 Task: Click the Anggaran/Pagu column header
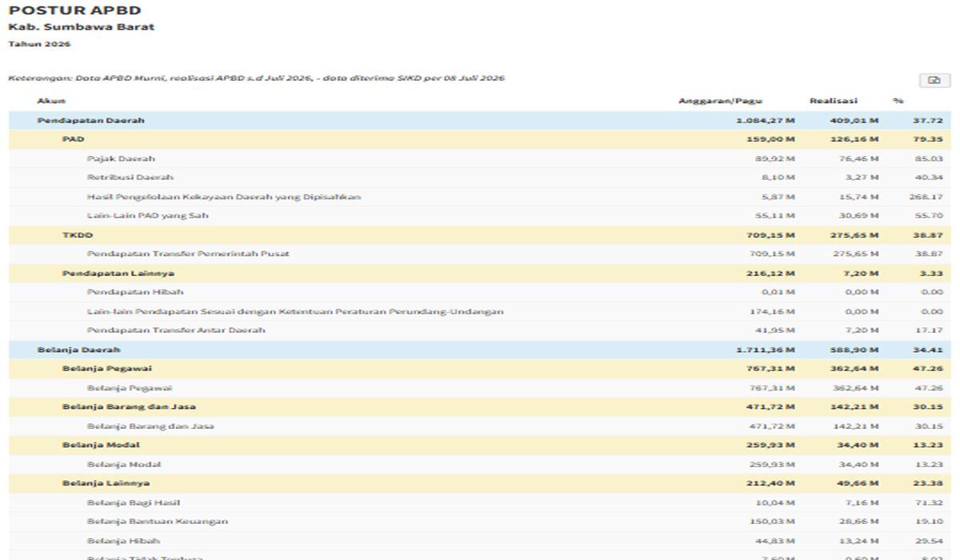pyautogui.click(x=720, y=101)
